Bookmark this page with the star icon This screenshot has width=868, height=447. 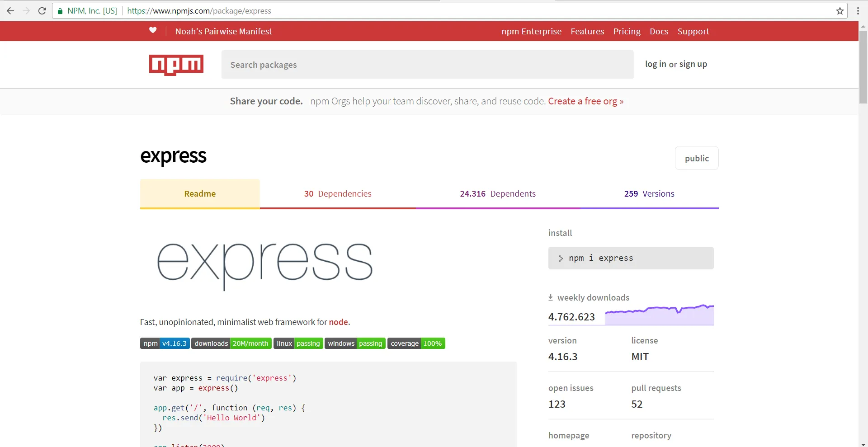click(840, 11)
